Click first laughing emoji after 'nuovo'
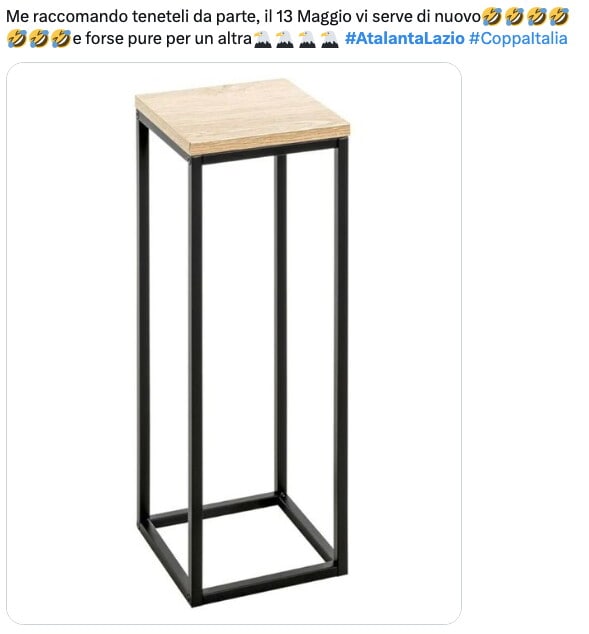This screenshot has height=634, width=589. [x=492, y=17]
